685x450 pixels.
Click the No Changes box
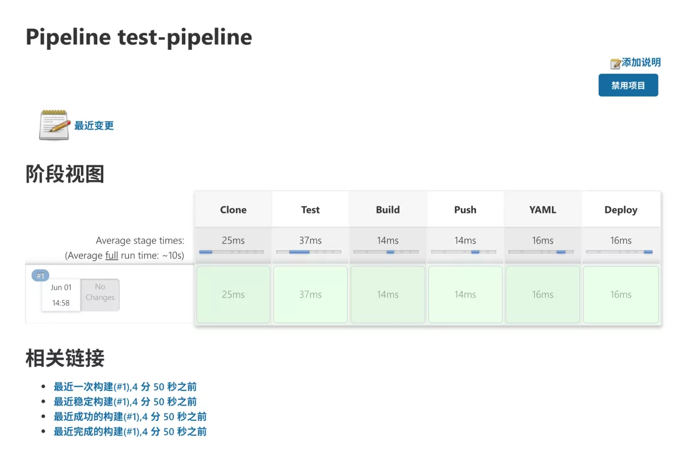[x=99, y=293]
